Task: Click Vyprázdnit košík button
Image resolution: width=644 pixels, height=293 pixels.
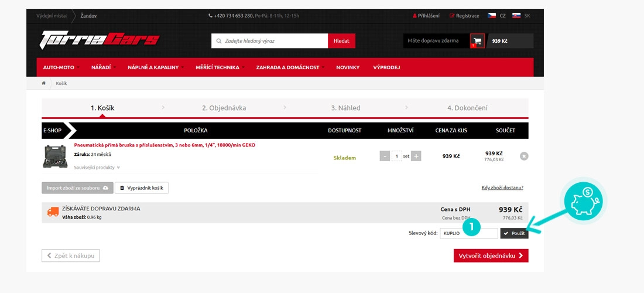Action: 142,188
